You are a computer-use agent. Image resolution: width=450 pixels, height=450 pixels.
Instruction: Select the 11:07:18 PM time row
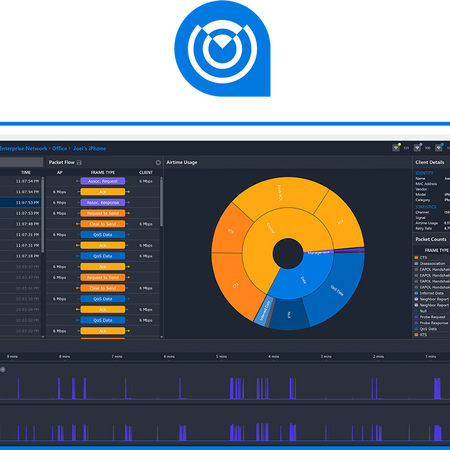[x=20, y=256]
